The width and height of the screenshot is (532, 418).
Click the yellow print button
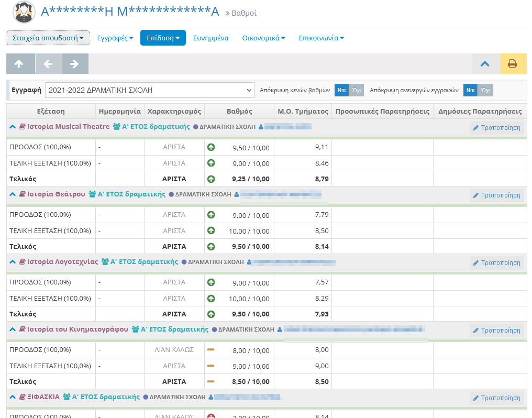click(x=513, y=64)
